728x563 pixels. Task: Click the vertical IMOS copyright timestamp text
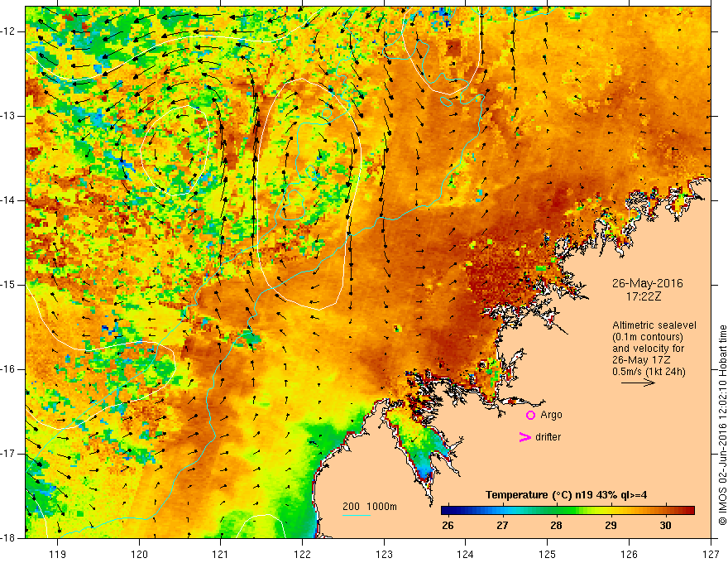[722, 426]
